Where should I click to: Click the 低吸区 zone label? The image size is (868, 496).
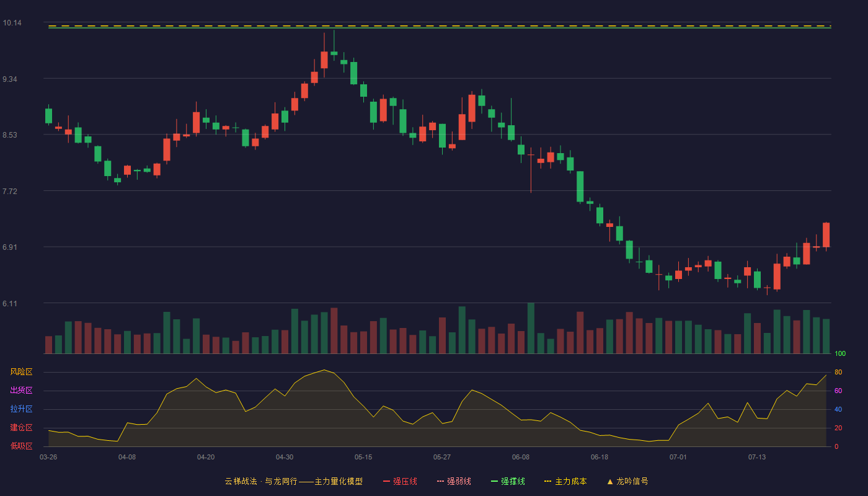click(21, 446)
